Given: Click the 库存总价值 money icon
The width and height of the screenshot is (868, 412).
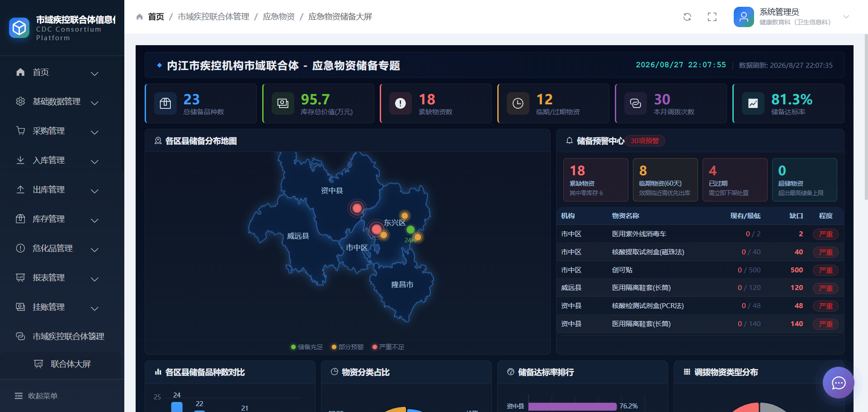Looking at the screenshot, I should (283, 103).
